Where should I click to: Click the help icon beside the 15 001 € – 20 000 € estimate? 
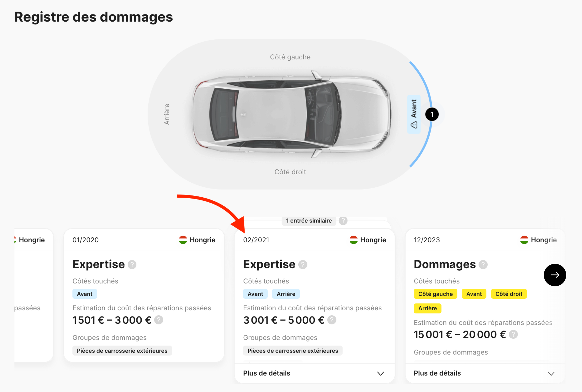click(513, 334)
